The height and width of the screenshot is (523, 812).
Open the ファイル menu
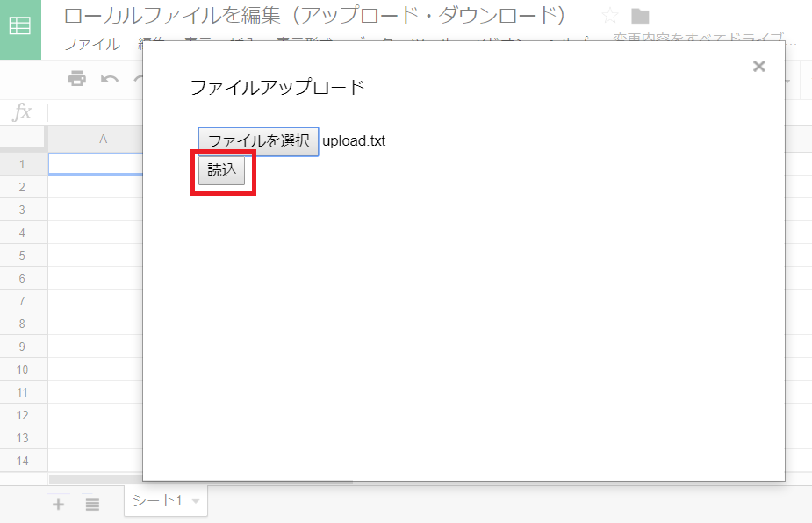[91, 44]
